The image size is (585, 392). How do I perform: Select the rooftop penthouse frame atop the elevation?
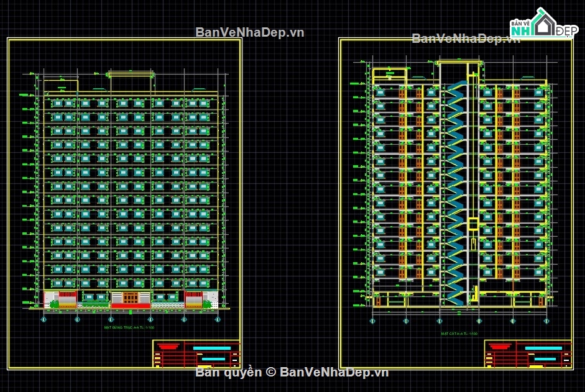tap(131, 81)
